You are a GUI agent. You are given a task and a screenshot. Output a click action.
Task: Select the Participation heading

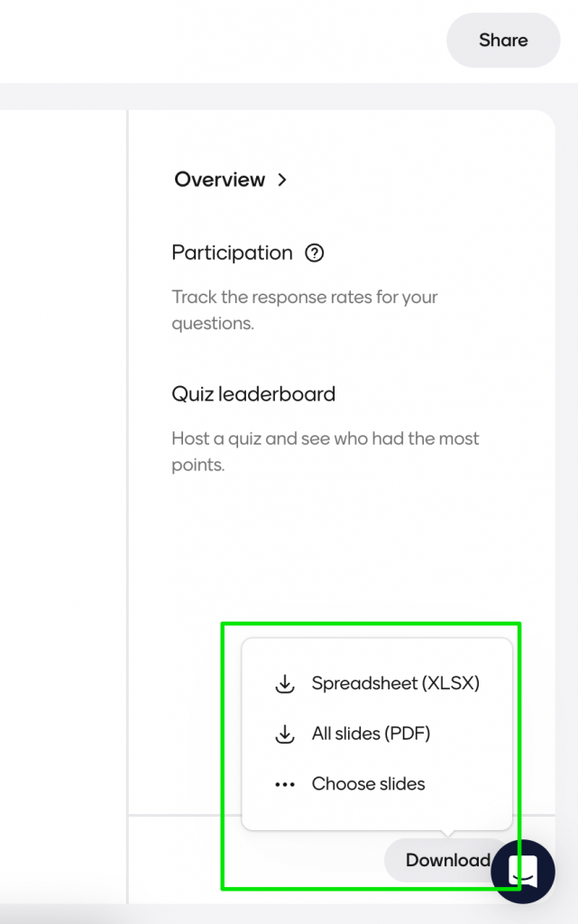(232, 254)
